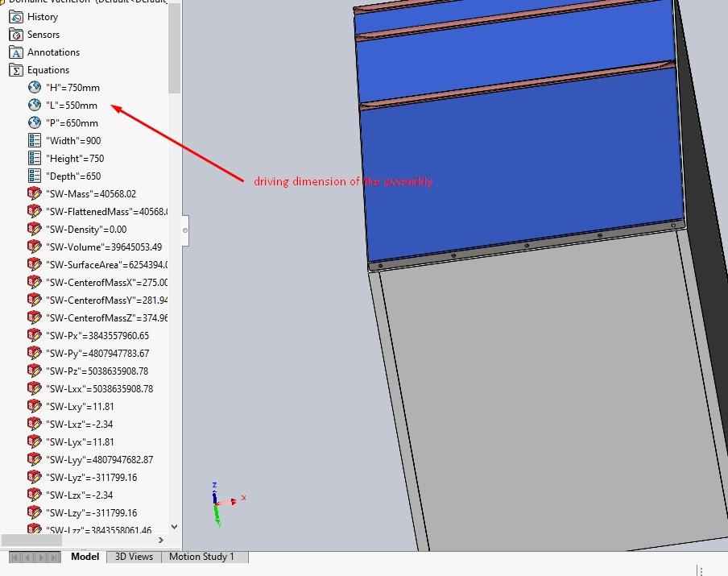This screenshot has height=576, width=728.
Task: Jump to last tab with rightmost scroll button
Action: tap(54, 557)
